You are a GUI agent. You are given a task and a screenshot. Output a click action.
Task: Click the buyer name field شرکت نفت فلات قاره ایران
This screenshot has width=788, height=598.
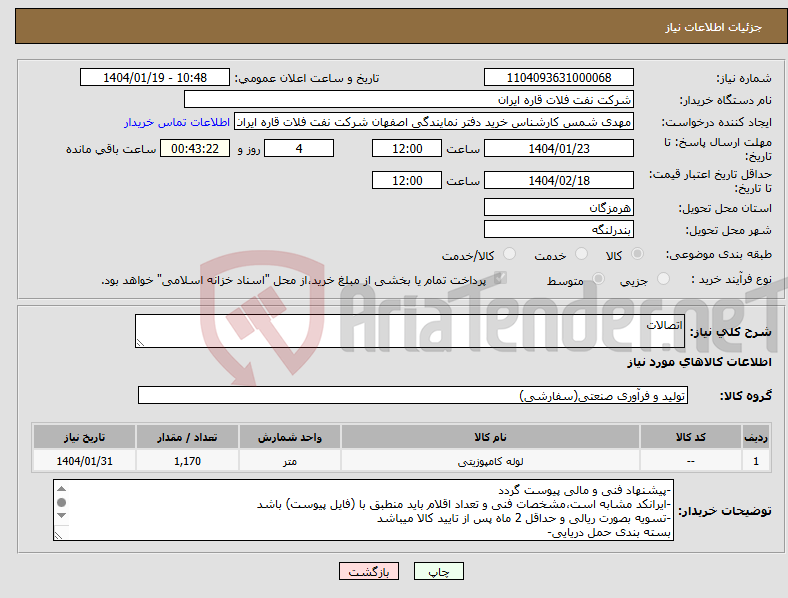point(409,99)
